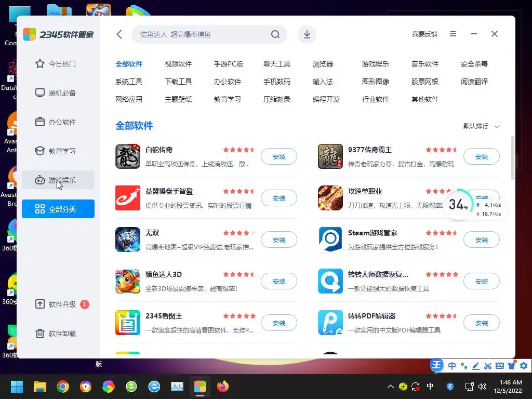Install 转转大师数据恢复
The image size is (532, 399).
pos(482,281)
